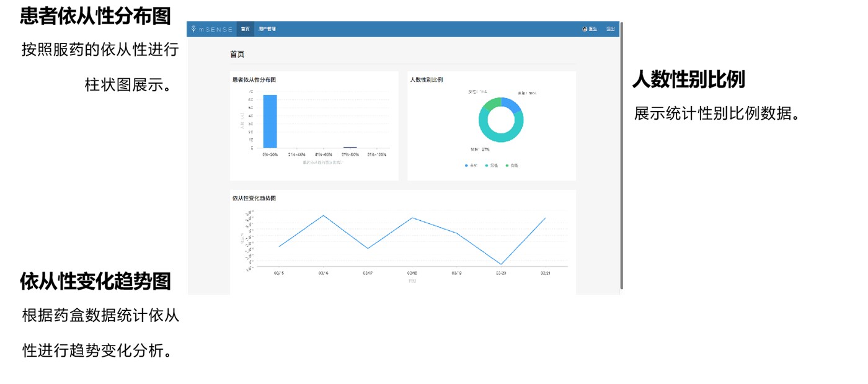Select the small 61%~80% bar
Viewport: 868px width, 384px height.
(350, 148)
